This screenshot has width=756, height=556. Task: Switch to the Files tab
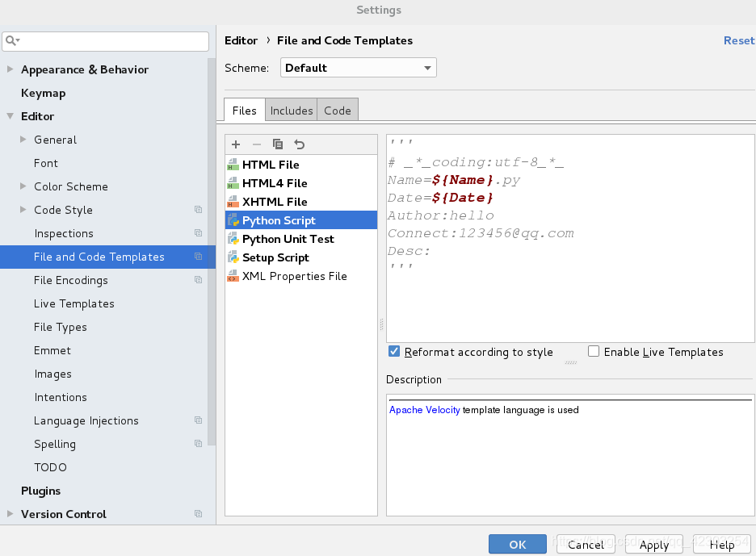(245, 111)
